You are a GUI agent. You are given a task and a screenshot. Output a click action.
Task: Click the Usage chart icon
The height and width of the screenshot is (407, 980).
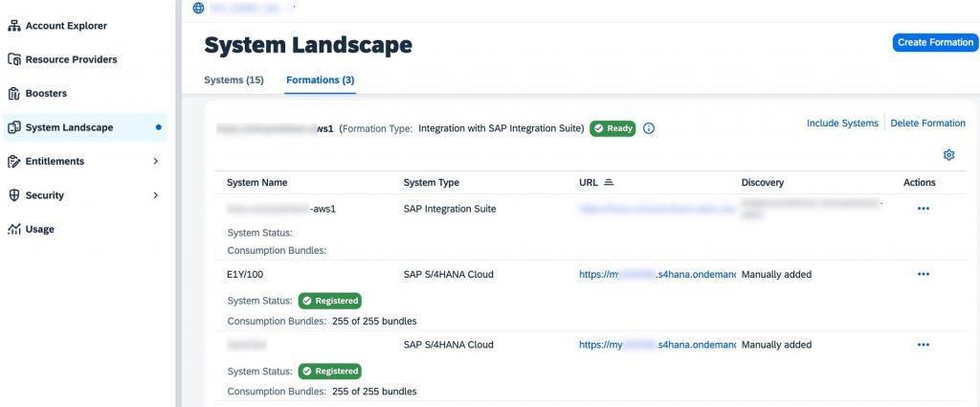tap(13, 229)
